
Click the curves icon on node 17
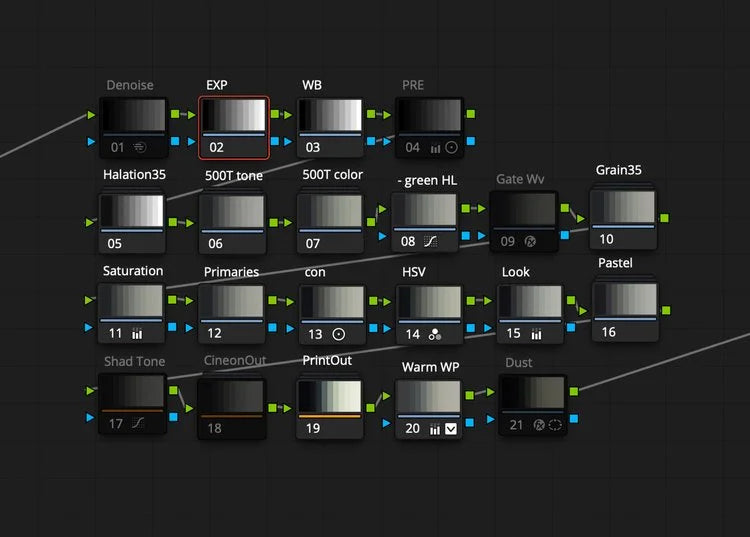(138, 423)
